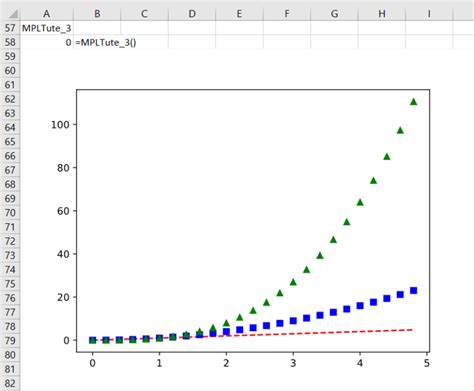Image resolution: width=474 pixels, height=391 pixels.
Task: Select row 80 header
Action: pos(10,355)
